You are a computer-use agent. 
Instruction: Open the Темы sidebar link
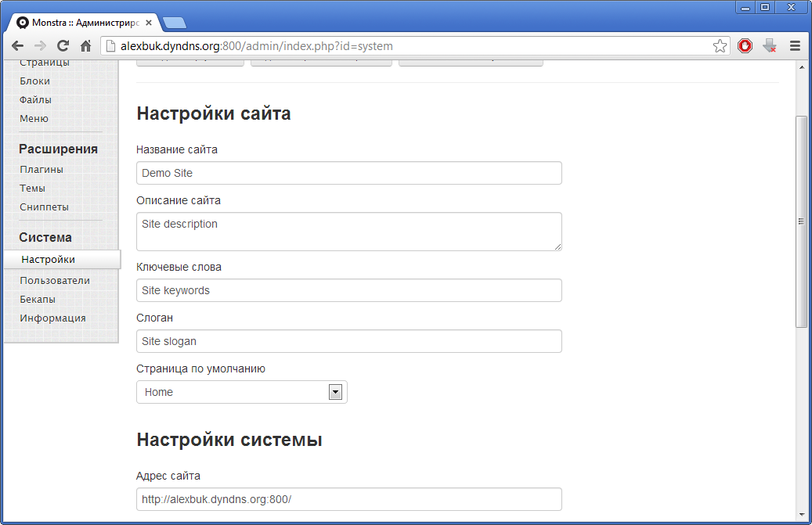click(33, 188)
